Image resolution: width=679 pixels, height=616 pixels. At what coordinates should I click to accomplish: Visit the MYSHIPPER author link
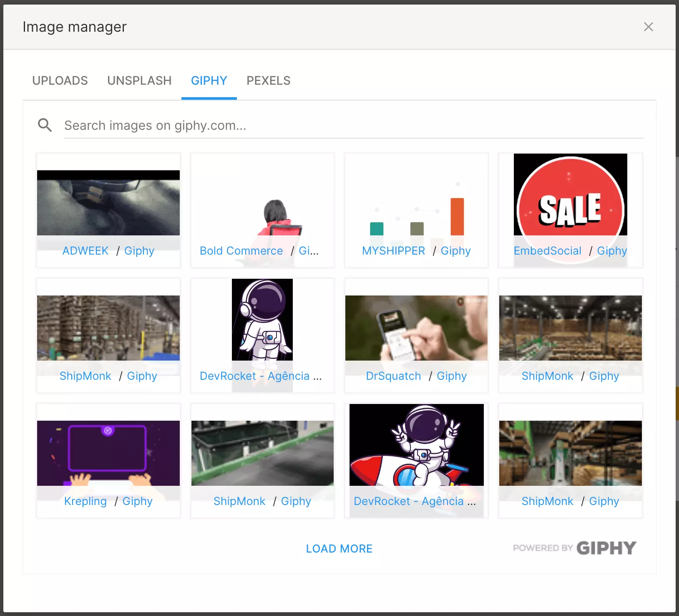pos(394,251)
